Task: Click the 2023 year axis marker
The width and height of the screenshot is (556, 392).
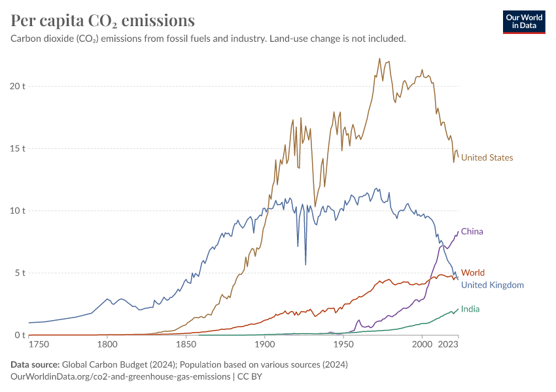Action: tap(448, 344)
